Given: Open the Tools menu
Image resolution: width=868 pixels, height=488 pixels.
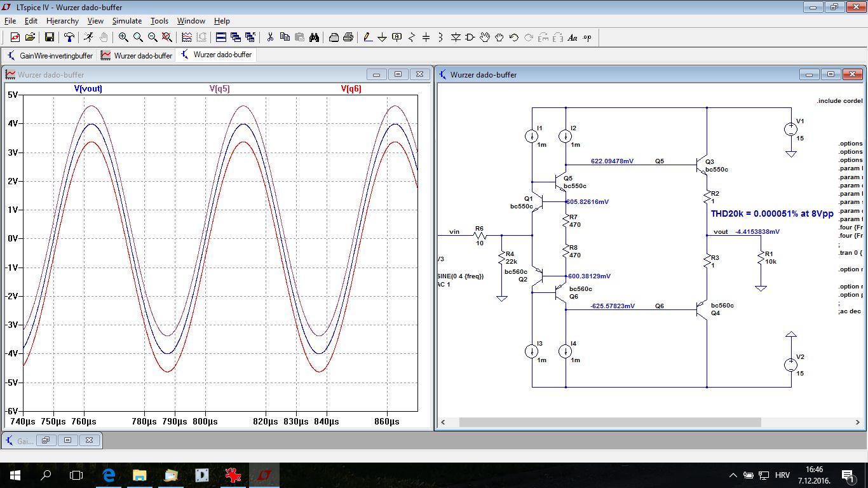Looking at the screenshot, I should [x=159, y=21].
